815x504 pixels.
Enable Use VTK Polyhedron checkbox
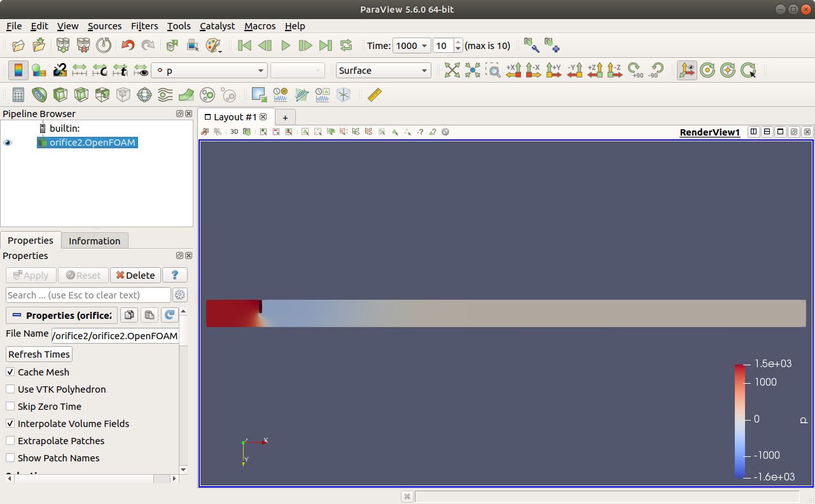[10, 389]
